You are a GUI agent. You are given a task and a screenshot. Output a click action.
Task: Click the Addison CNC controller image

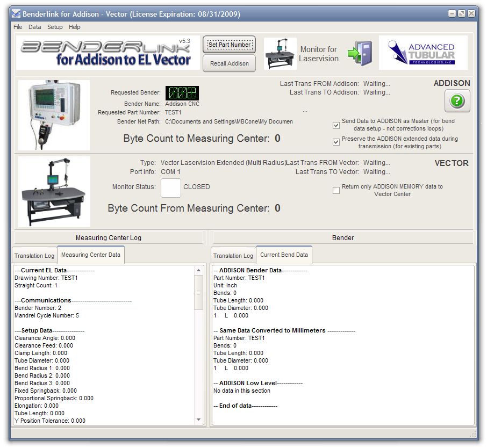coord(54,115)
